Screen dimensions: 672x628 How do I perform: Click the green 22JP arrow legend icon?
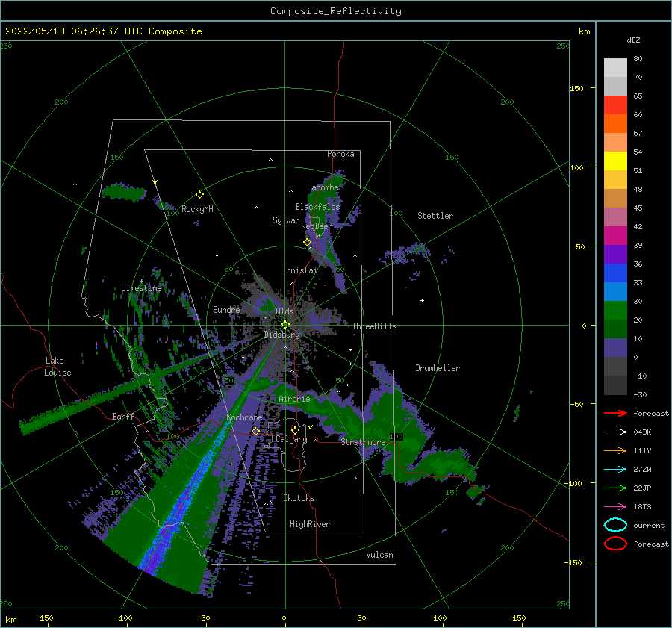[x=615, y=488]
